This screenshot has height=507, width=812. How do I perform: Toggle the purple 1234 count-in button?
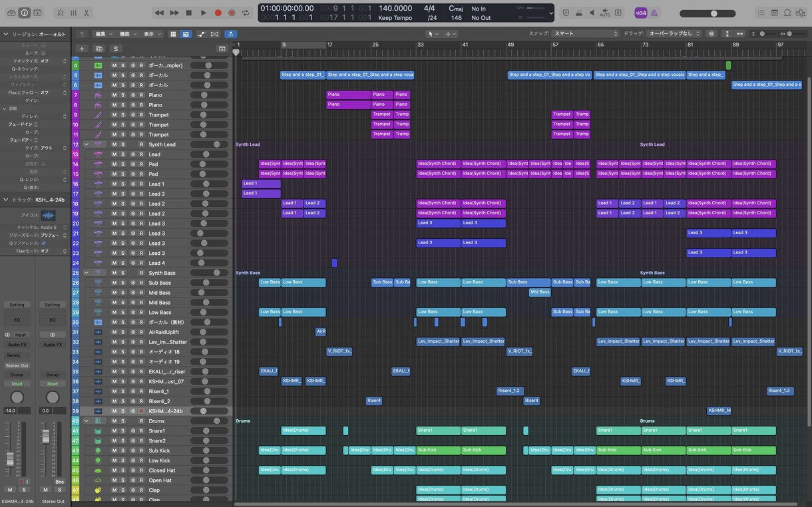(640, 13)
